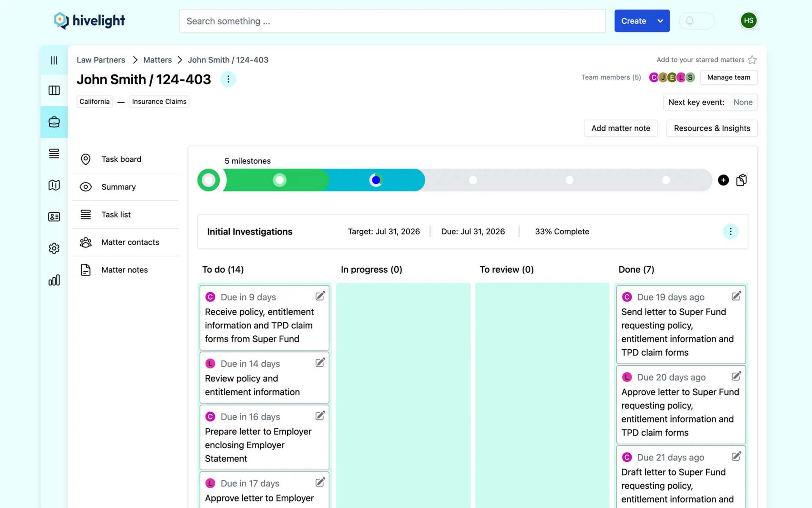Select the sixth milestone marker on progress bar
Viewport: 812px width, 508px height.
tap(666, 180)
